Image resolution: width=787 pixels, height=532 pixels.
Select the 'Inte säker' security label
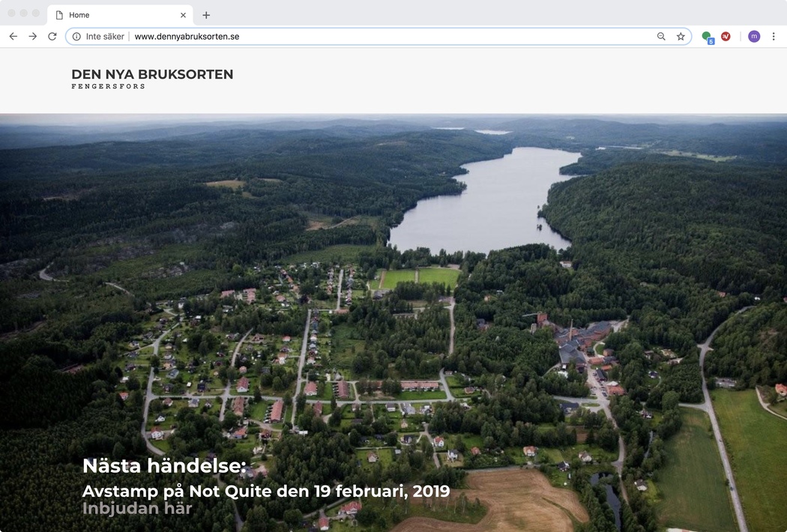click(x=105, y=37)
